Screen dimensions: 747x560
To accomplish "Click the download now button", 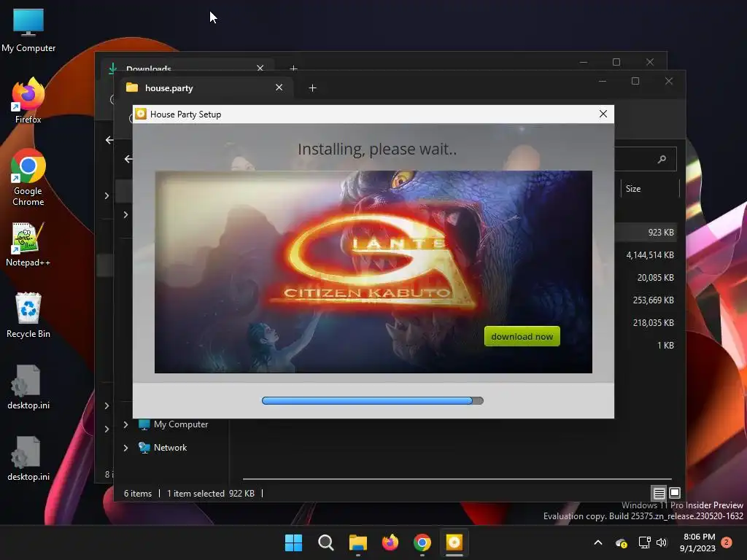I will [x=522, y=336].
